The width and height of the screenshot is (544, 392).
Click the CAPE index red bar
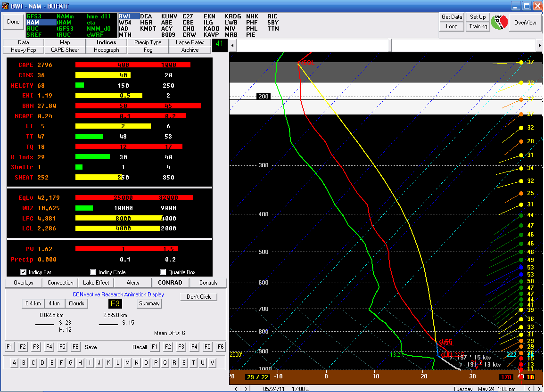coord(133,65)
